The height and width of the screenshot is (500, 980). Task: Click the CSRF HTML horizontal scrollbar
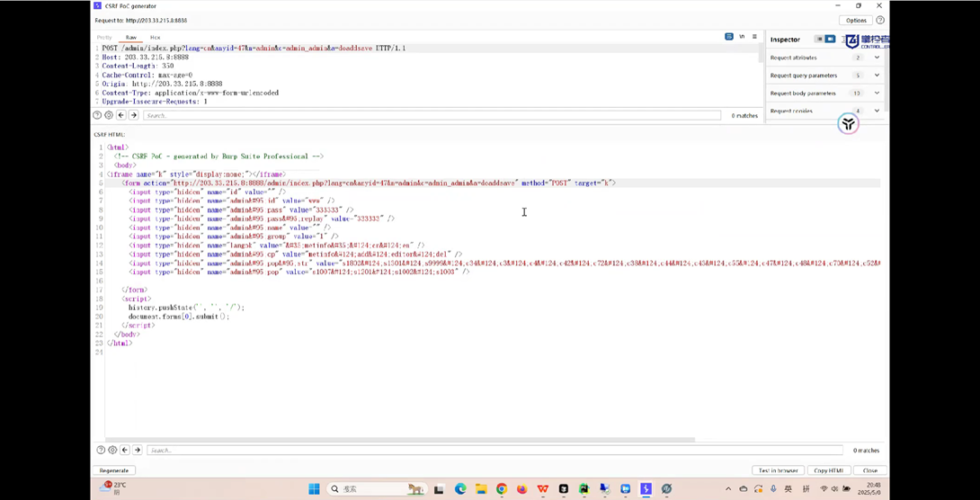coord(400,440)
